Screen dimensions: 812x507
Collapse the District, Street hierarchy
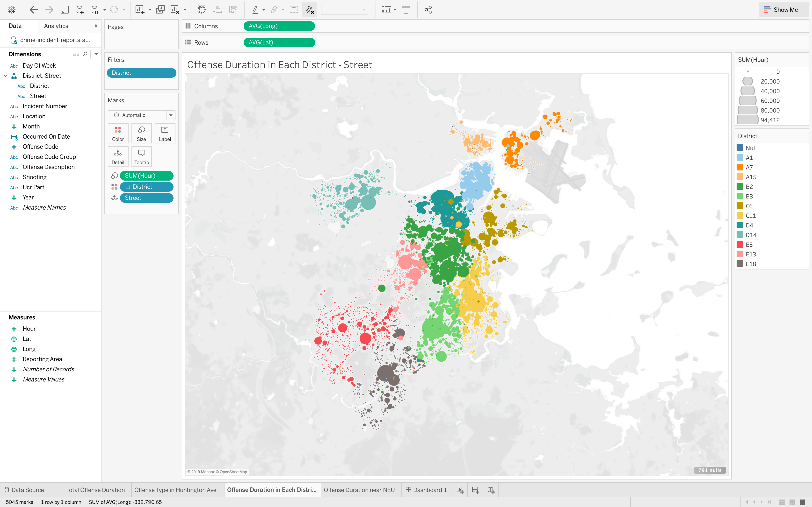click(x=5, y=76)
